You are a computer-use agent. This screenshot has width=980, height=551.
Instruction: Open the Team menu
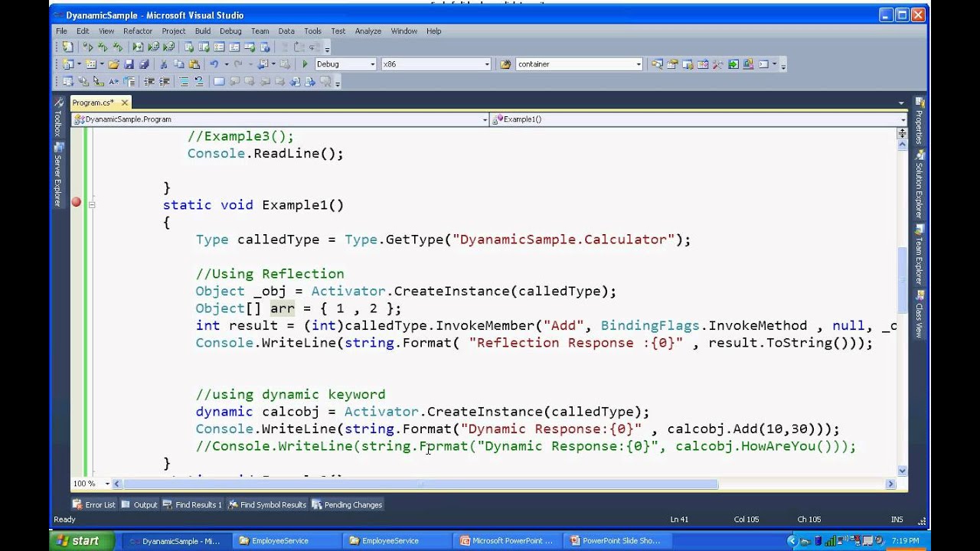(x=260, y=31)
